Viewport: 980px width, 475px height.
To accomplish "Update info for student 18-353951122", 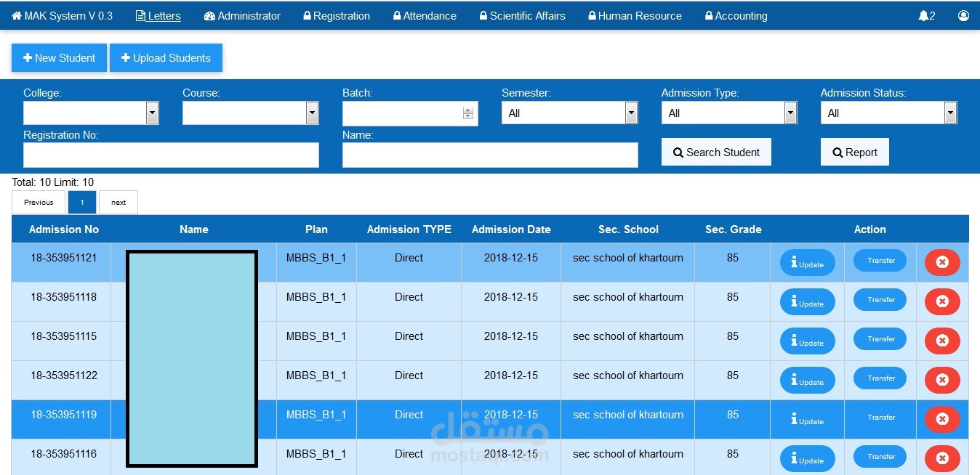I will (x=808, y=381).
